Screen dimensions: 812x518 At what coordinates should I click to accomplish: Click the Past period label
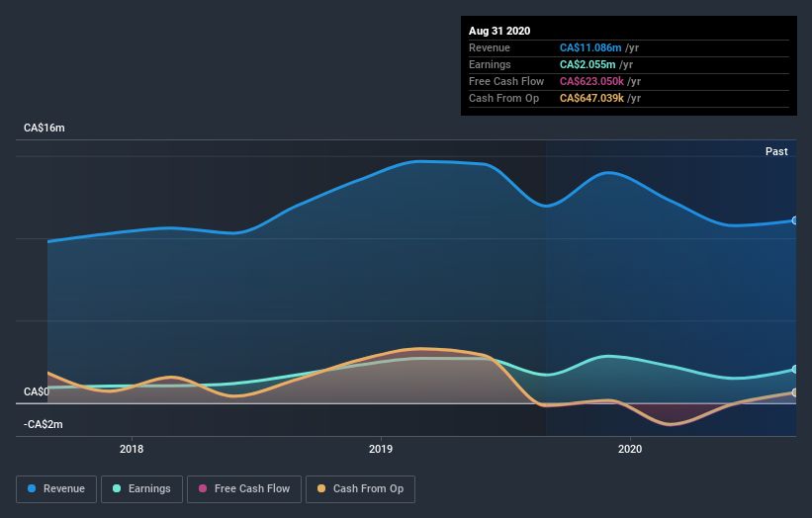pos(776,151)
